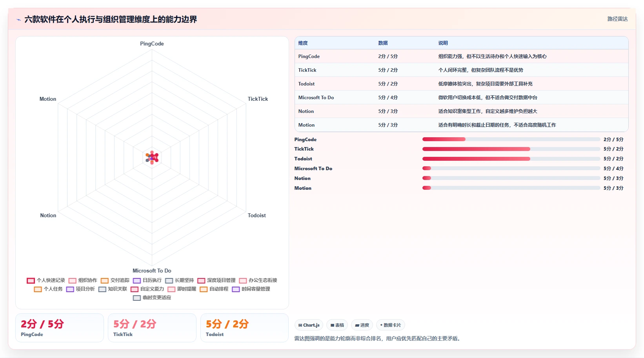This screenshot has width=644, height=358.
Task: Click the 说明 column header
Action: (443, 43)
